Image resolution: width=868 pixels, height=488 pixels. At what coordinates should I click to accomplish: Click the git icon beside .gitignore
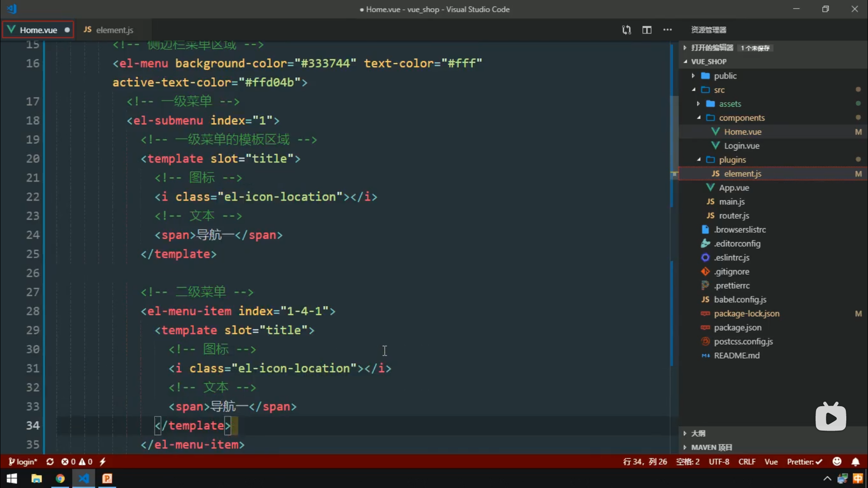(x=705, y=272)
